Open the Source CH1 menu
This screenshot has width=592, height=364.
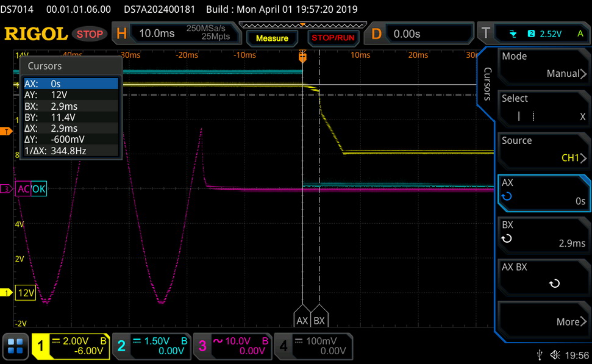pos(544,150)
